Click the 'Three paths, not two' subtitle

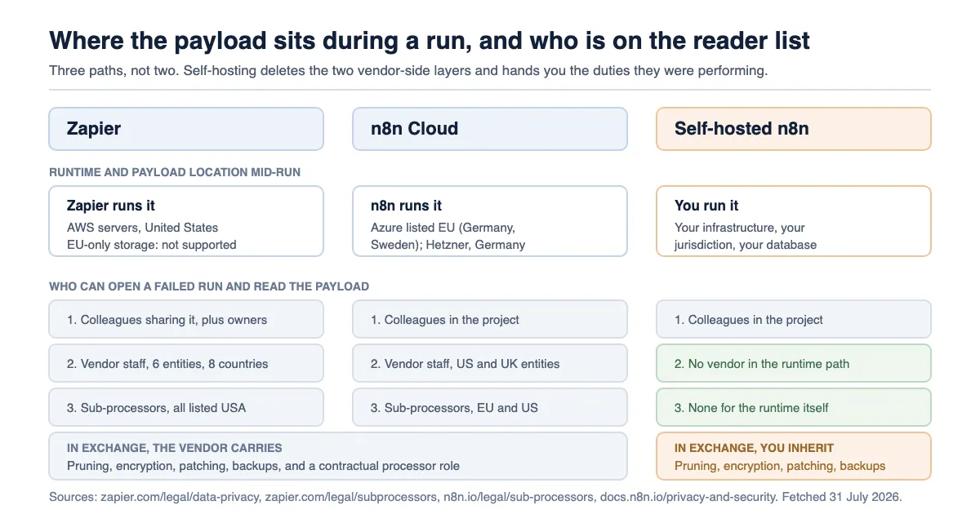[408, 70]
